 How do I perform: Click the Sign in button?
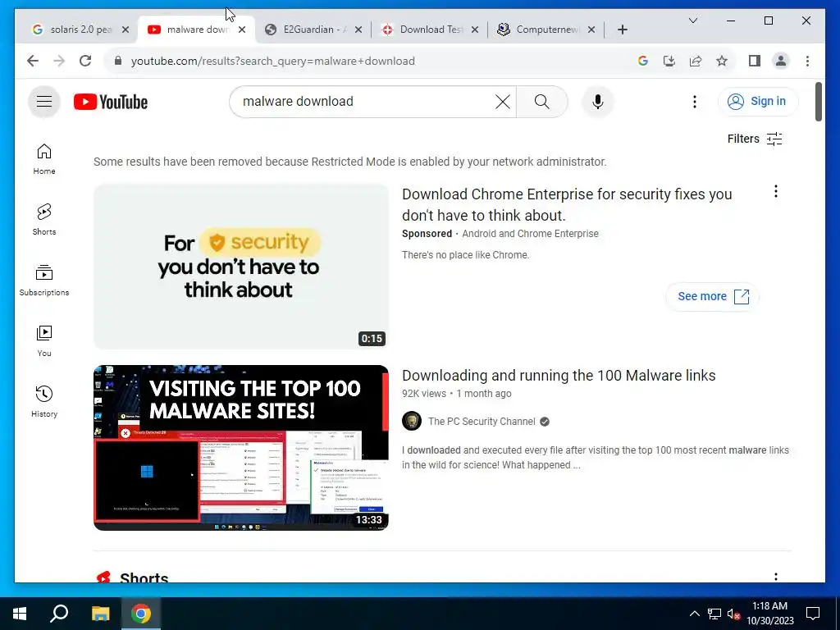pos(757,101)
